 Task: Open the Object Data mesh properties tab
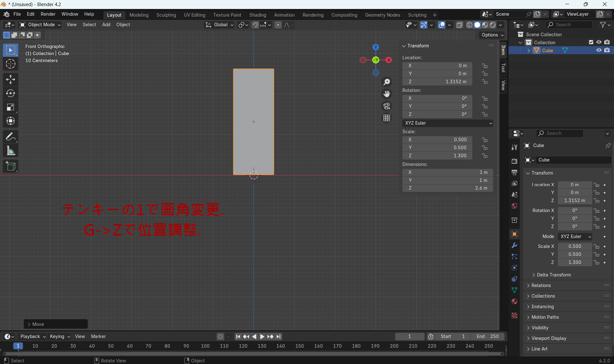click(515, 290)
